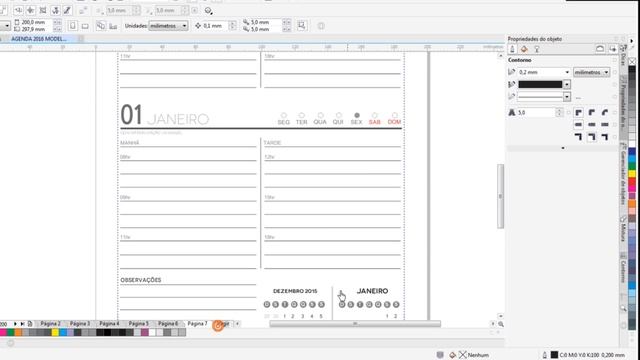Click the vertical scrollbar thumb
The image size is (640, 360).
[500, 196]
